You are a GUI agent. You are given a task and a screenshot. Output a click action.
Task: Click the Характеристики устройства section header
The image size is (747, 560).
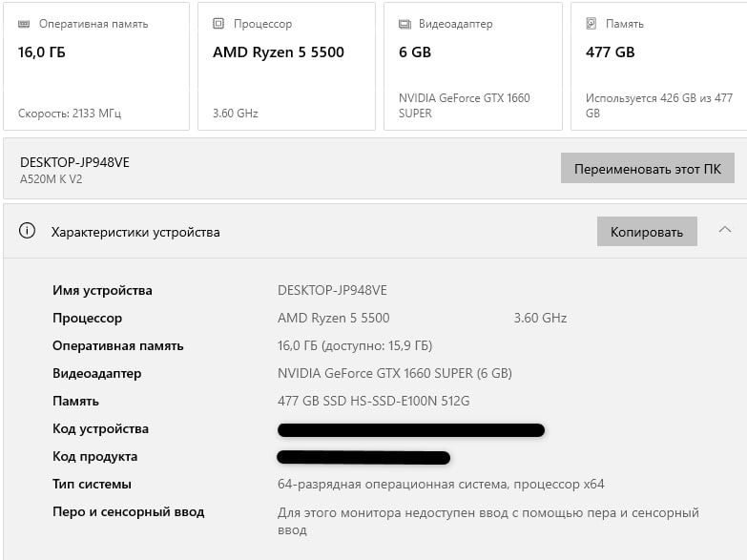135,232
